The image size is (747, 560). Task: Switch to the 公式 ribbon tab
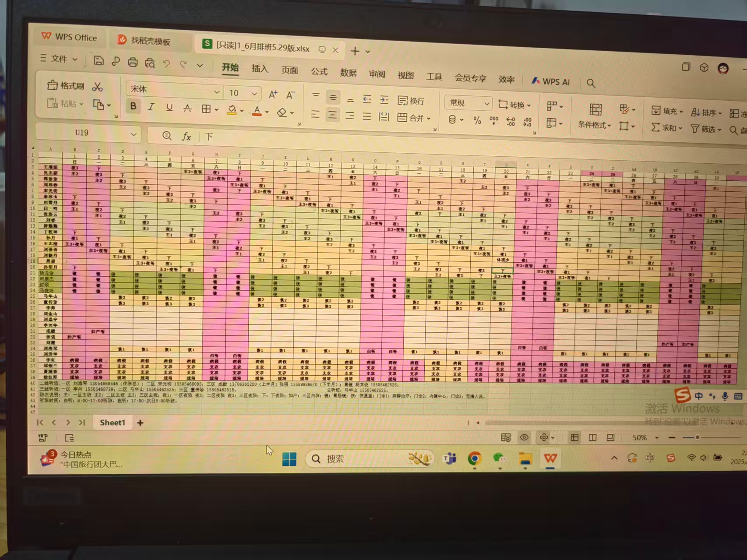[x=319, y=71]
